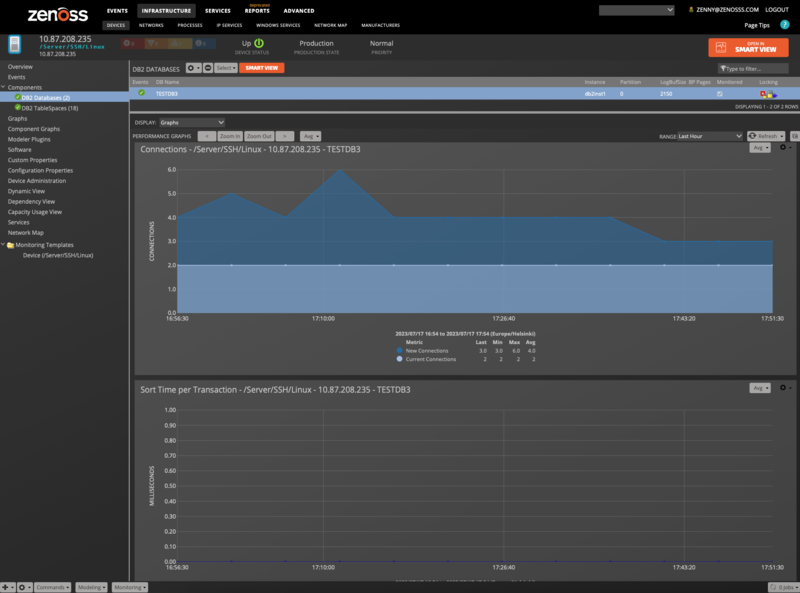Click the delete component minus icon
The image size is (800, 593).
click(208, 68)
